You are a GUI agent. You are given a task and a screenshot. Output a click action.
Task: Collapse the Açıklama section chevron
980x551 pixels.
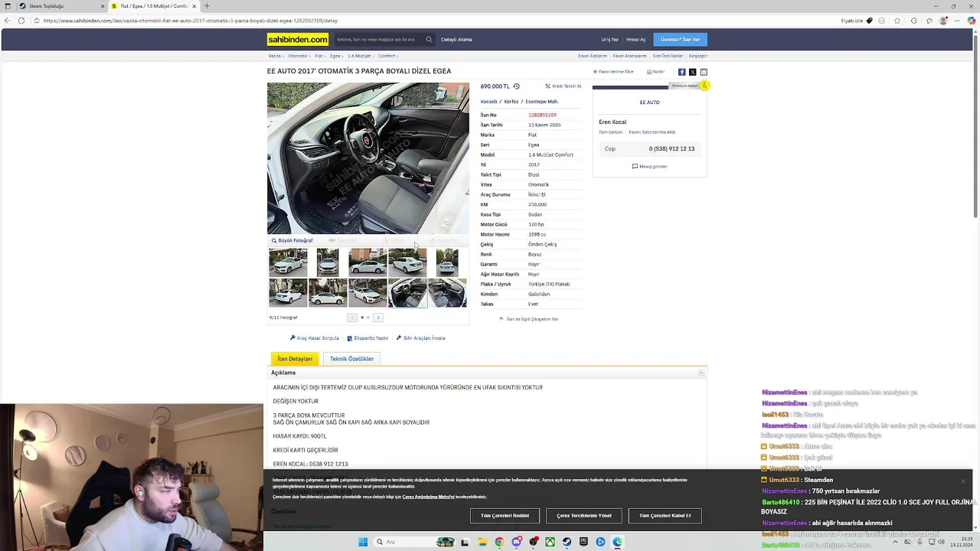[701, 373]
